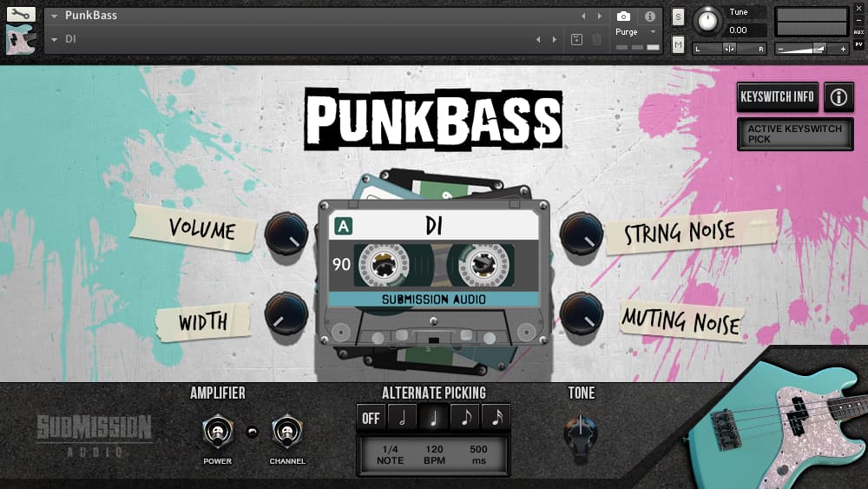Image resolution: width=868 pixels, height=489 pixels.
Task: Click the Tune knob
Action: pos(709,20)
